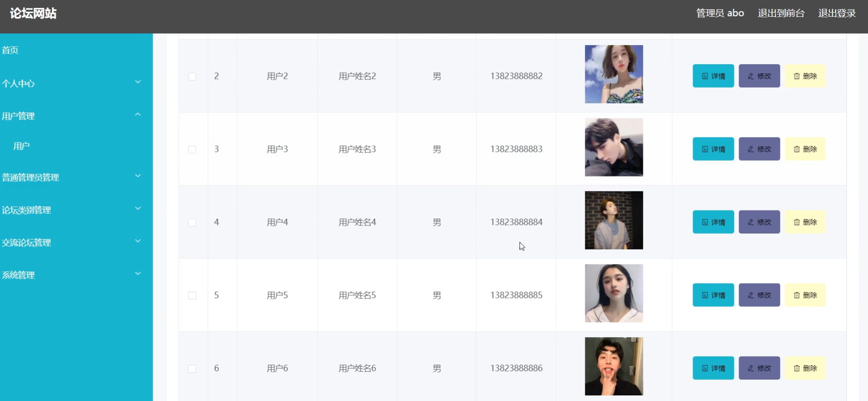Click the username cell 用户3
Image resolution: width=868 pixels, height=401 pixels.
277,149
